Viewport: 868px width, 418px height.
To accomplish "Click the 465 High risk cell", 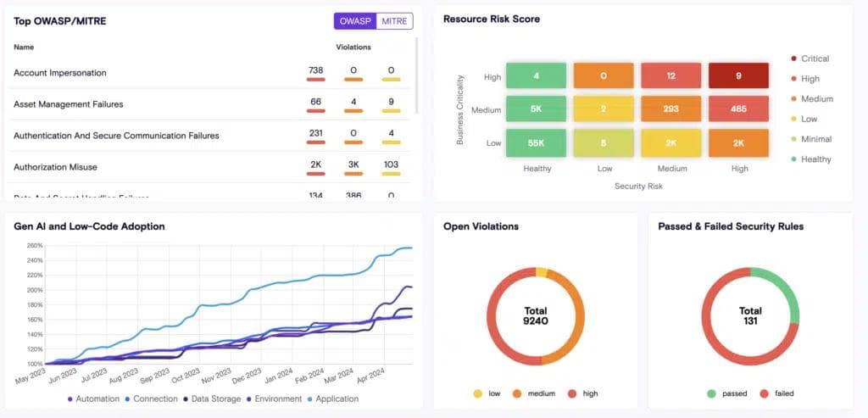I will tap(738, 109).
